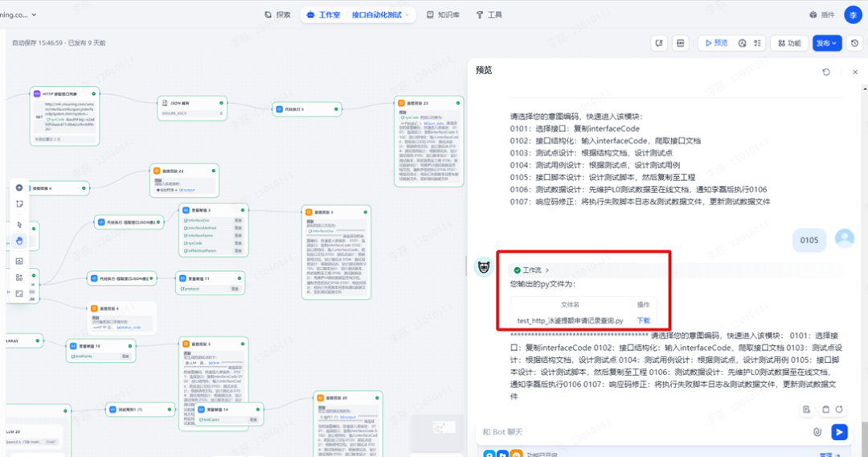
Task: Click the HTTP node purple icon
Action: click(x=37, y=94)
